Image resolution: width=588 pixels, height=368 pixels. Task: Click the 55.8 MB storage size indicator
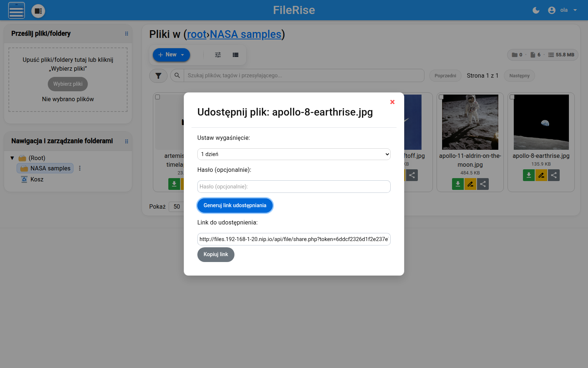pyautogui.click(x=561, y=55)
